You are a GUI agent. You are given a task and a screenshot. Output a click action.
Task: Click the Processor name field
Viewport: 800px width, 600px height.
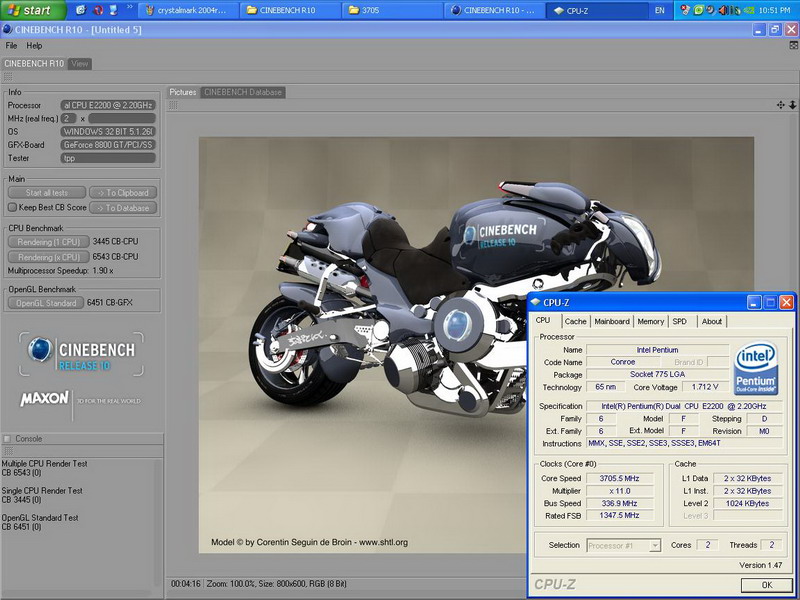(x=108, y=105)
